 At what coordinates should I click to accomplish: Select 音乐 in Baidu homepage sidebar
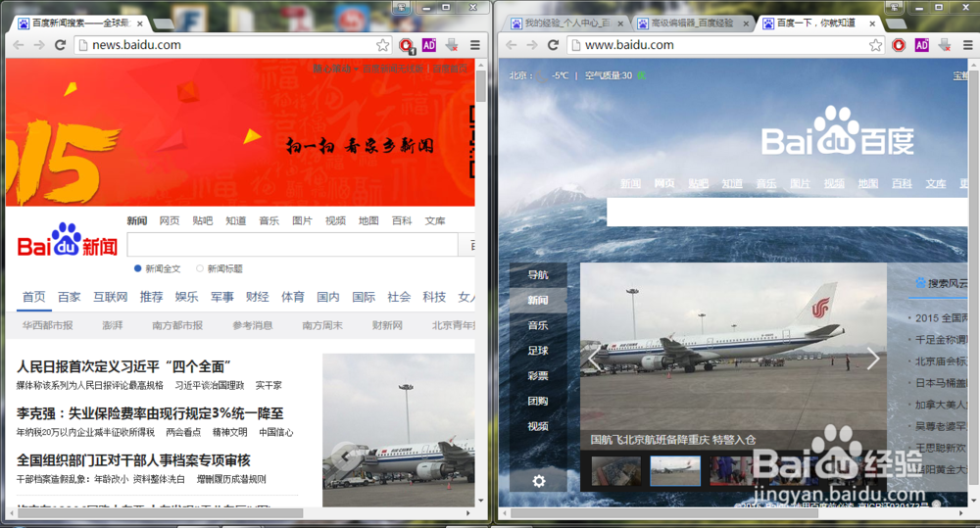point(538,325)
